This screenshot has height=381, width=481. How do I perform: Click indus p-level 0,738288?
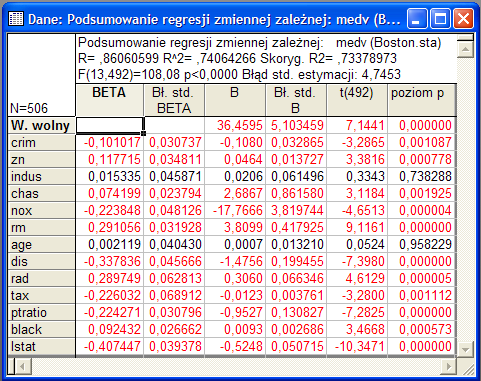click(422, 177)
